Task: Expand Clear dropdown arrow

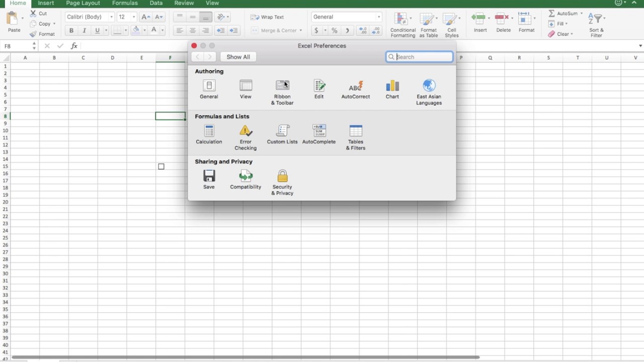Action: click(x=572, y=34)
